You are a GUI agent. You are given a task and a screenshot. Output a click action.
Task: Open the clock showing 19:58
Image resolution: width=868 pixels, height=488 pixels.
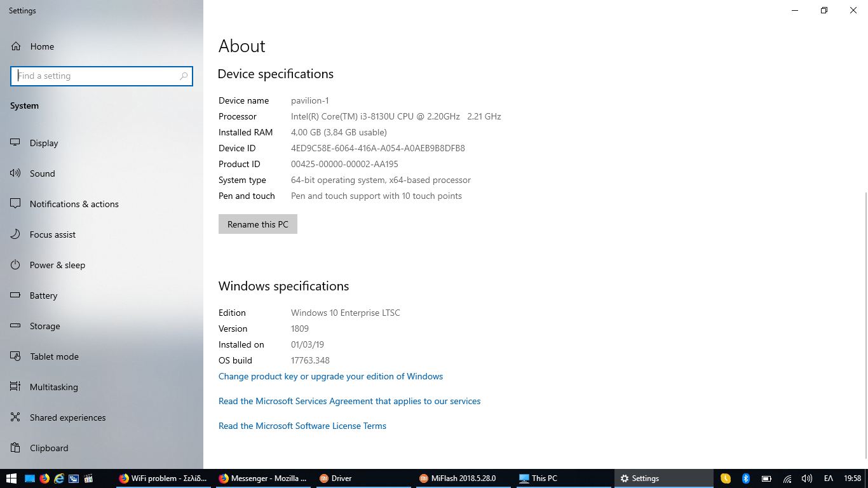(853, 478)
